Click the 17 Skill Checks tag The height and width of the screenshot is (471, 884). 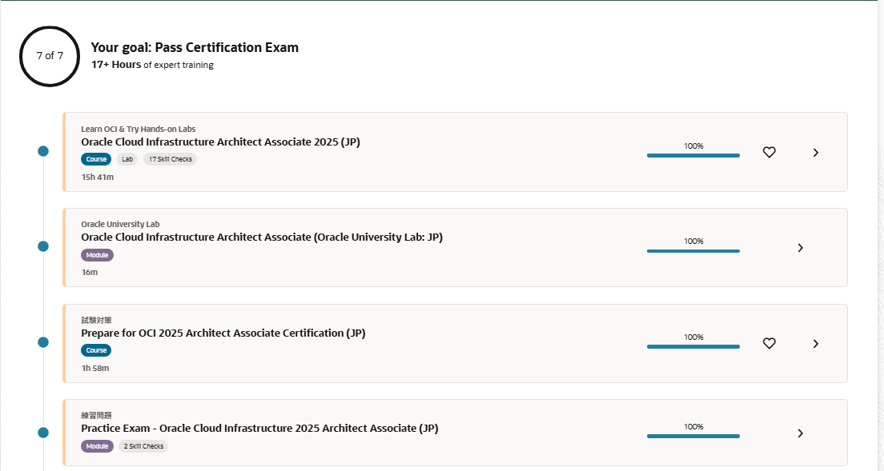click(x=170, y=159)
